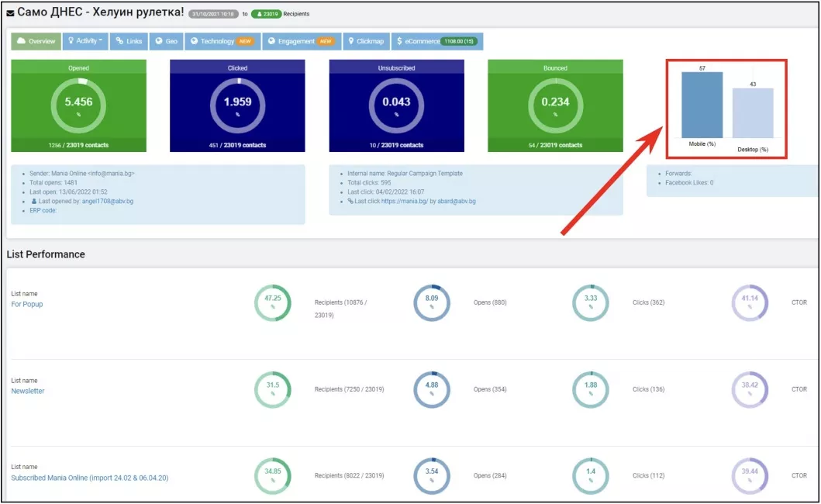Viewport: 821px width, 504px height.
Task: Open the Newsletter list link
Action: coord(28,392)
